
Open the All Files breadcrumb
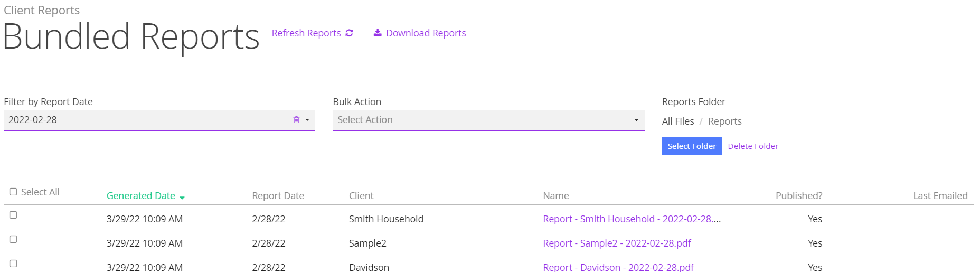point(678,121)
